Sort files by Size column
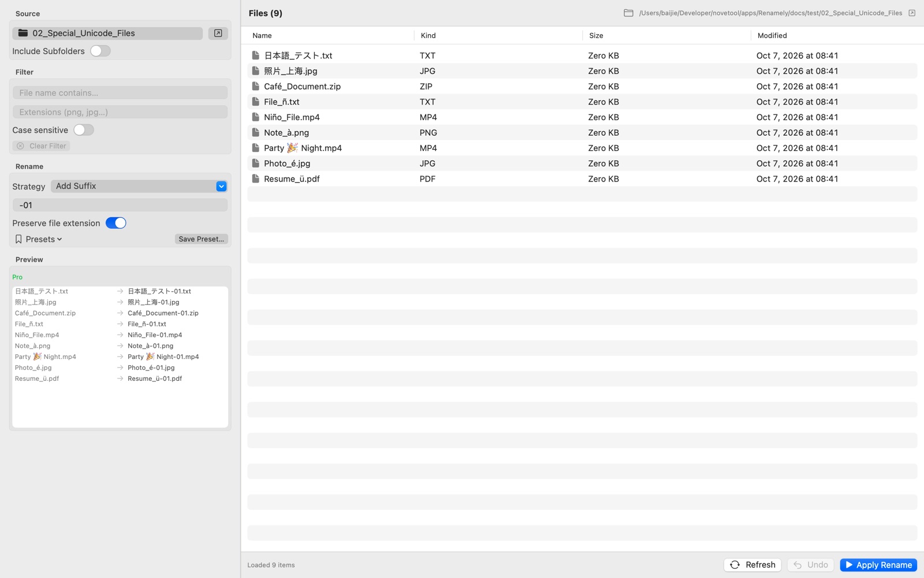Image resolution: width=924 pixels, height=578 pixels. (596, 35)
